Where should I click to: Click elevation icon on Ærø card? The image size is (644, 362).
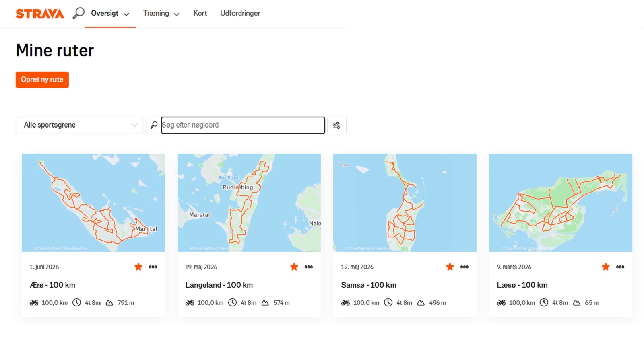point(109,303)
